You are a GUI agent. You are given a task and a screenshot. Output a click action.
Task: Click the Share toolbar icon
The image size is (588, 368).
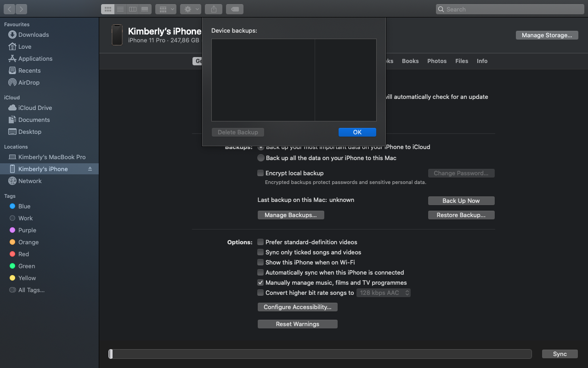214,9
